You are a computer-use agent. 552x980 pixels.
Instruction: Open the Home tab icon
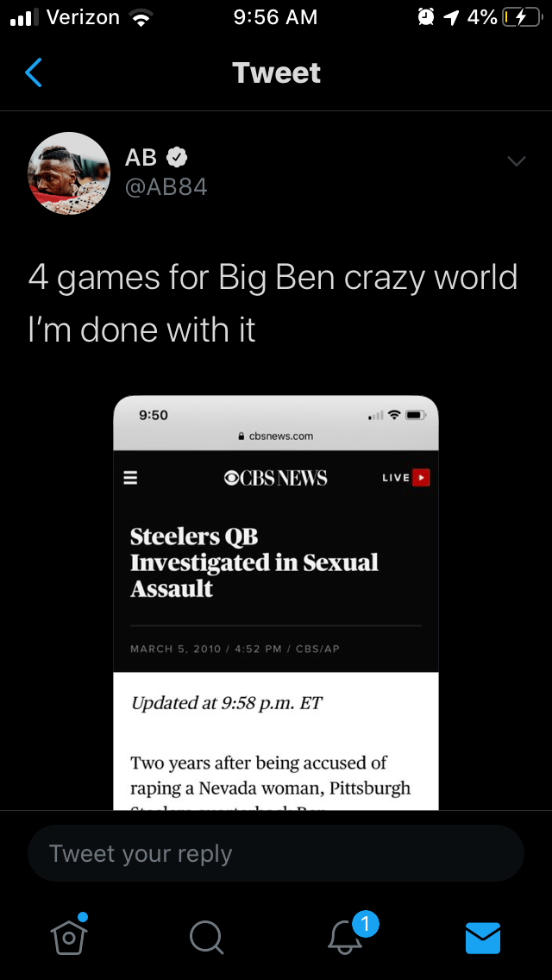tap(69, 936)
